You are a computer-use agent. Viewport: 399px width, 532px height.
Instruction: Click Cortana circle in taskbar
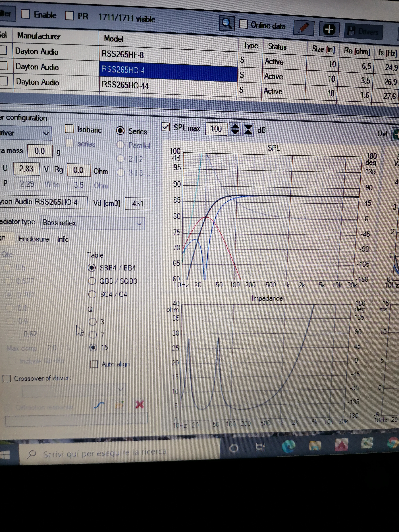[x=234, y=448]
